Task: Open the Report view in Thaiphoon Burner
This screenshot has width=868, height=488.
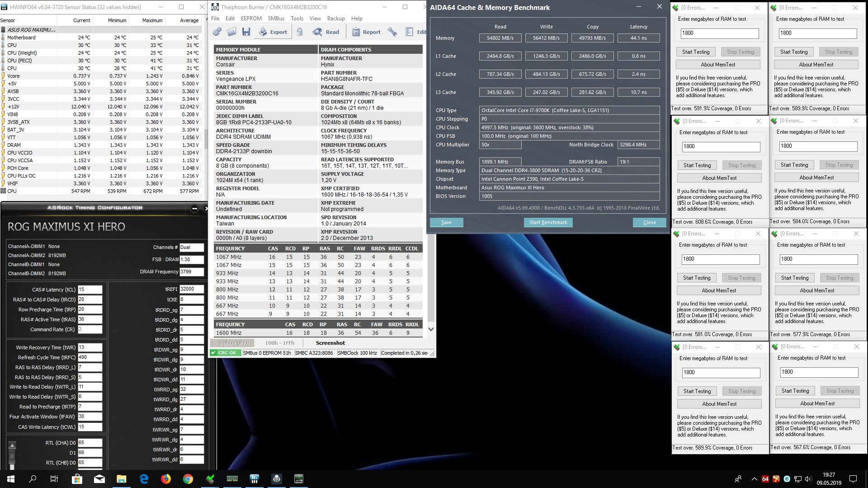Action: point(366,32)
